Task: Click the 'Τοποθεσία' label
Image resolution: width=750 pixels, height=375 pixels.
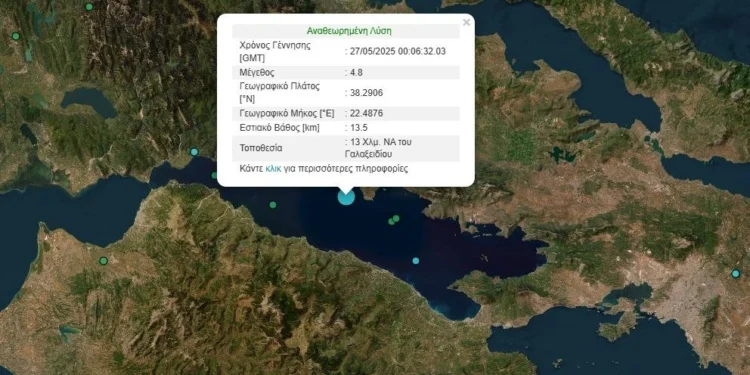Action: 261,148
